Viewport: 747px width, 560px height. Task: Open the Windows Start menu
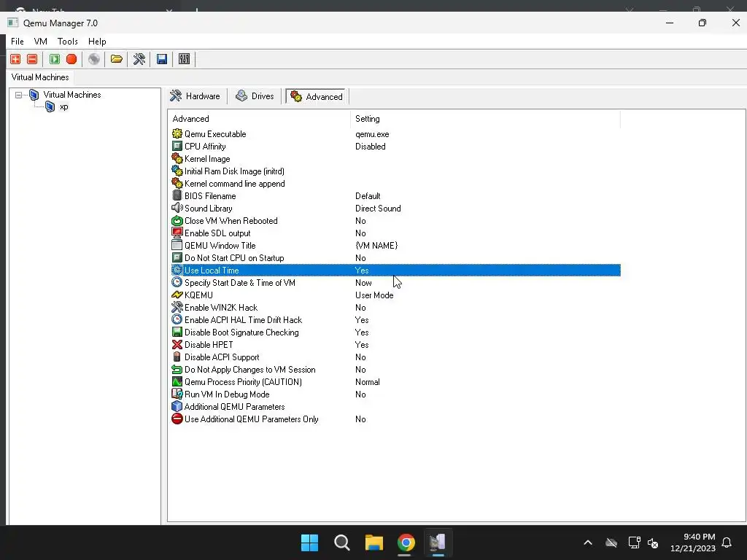[309, 542]
